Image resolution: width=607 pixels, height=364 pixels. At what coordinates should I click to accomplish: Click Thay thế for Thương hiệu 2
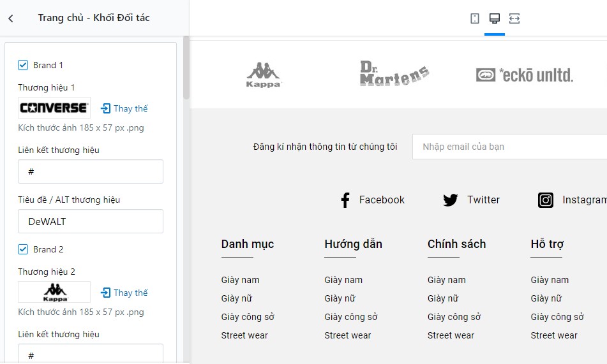[x=124, y=293]
